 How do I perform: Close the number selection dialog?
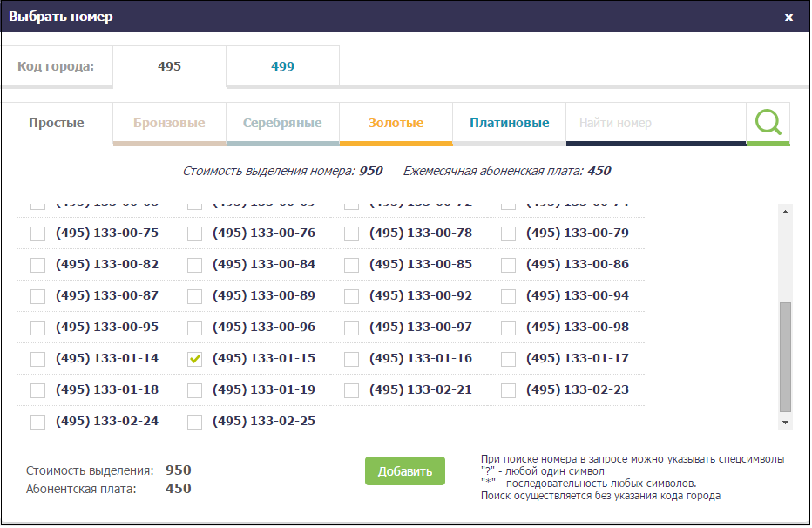tap(788, 17)
